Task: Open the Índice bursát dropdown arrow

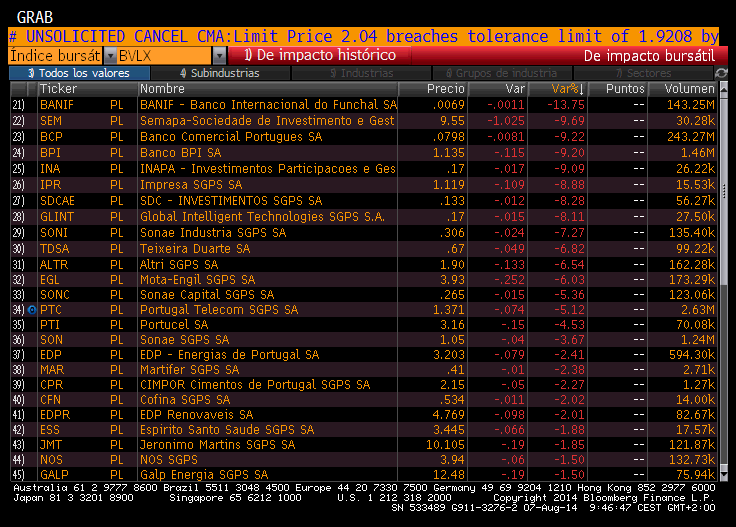Action: (x=110, y=56)
